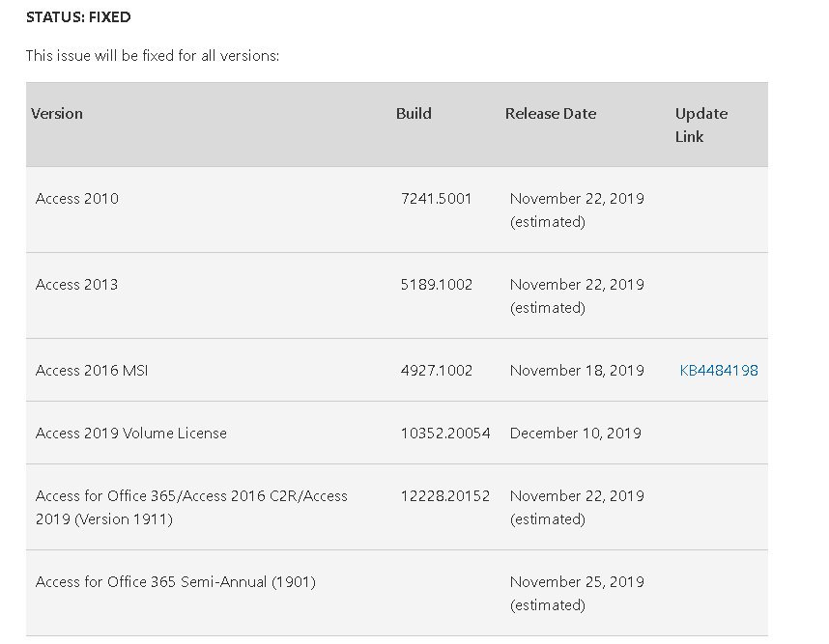Click Access for Office 365 Semi-Annual (1901)
Viewport: 829px width, 644px height.
(x=176, y=581)
